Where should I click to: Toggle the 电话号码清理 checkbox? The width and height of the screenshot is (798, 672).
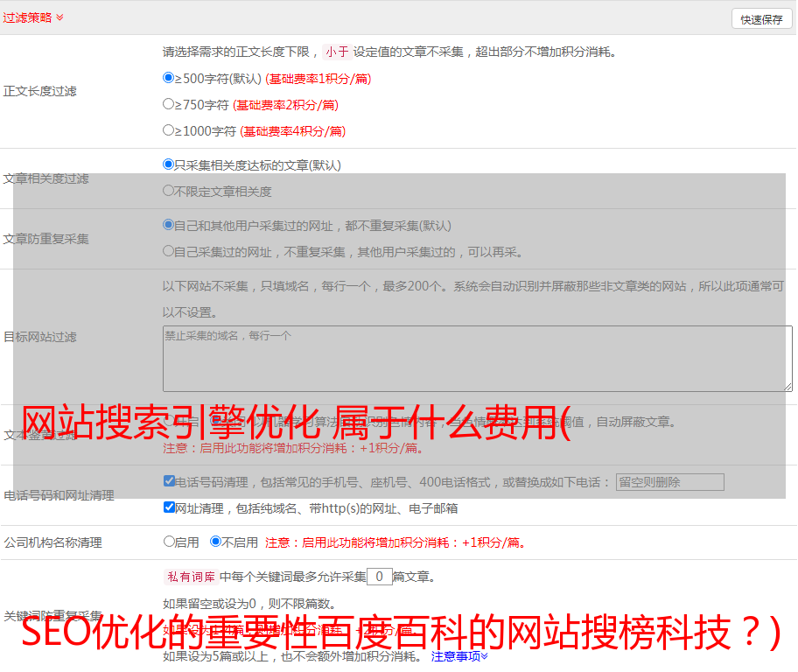click(x=169, y=481)
